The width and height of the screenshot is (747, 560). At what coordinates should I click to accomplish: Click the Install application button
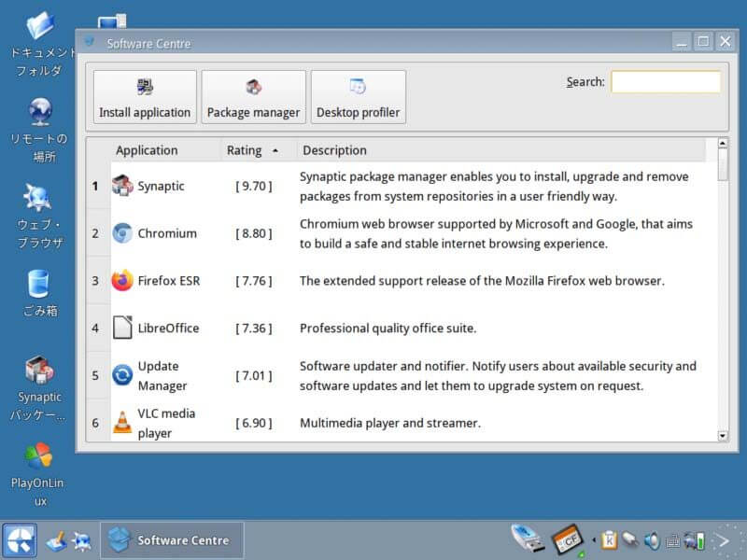click(x=145, y=97)
